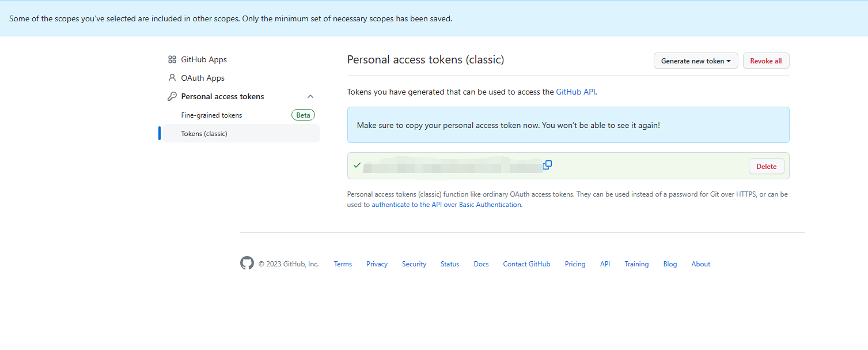This screenshot has width=868, height=350.
Task: Open the Terms footer link
Action: pos(343,264)
